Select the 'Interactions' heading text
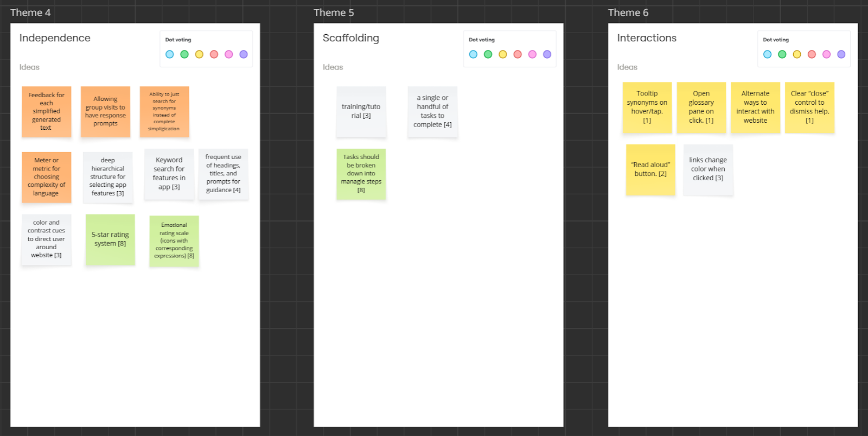Image resolution: width=868 pixels, height=436 pixels. (x=647, y=38)
